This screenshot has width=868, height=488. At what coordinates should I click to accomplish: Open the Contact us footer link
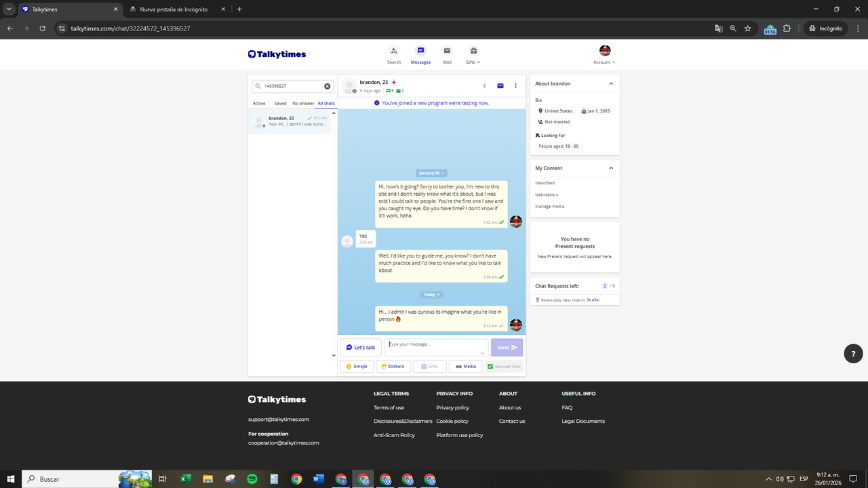click(512, 422)
